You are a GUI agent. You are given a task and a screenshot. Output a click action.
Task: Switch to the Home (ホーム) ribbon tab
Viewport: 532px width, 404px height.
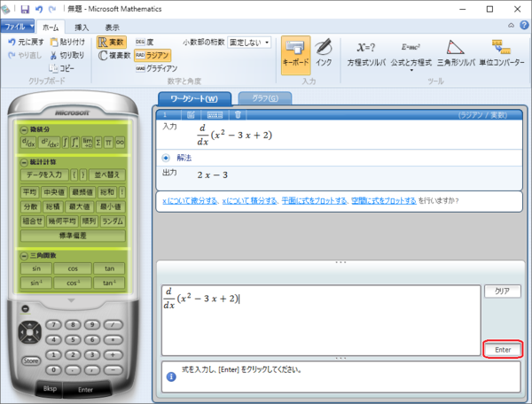(51, 27)
